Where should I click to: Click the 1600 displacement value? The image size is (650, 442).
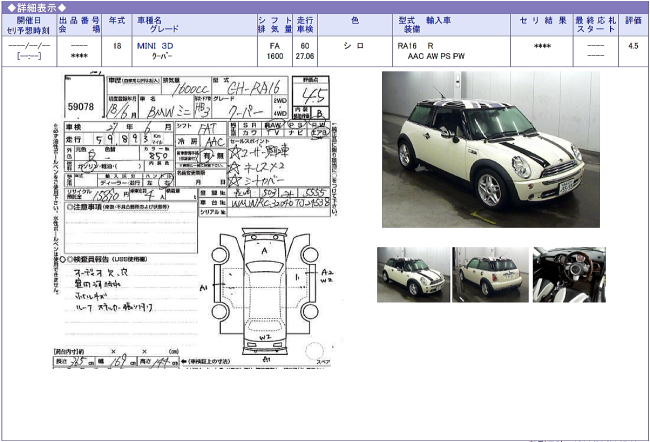tap(274, 56)
